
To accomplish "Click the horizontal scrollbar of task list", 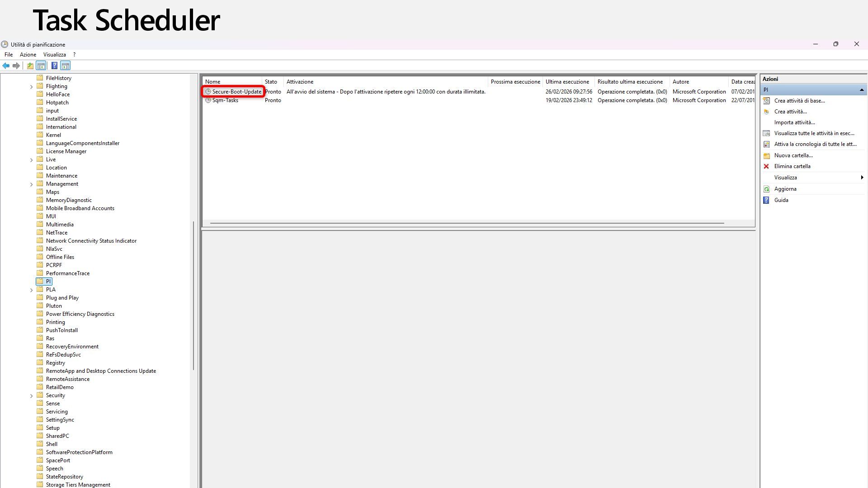I will coord(467,223).
